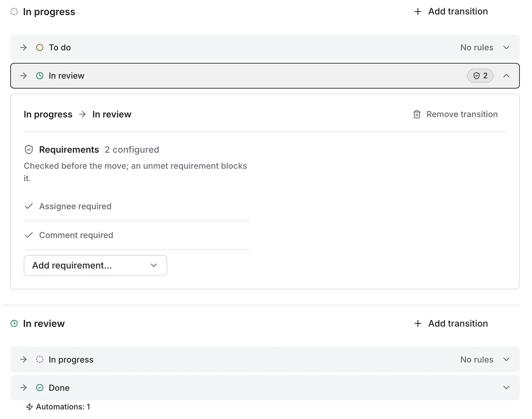This screenshot has height=419, width=532.
Task: Click the Assignee required requirement
Action: pyautogui.click(x=75, y=206)
